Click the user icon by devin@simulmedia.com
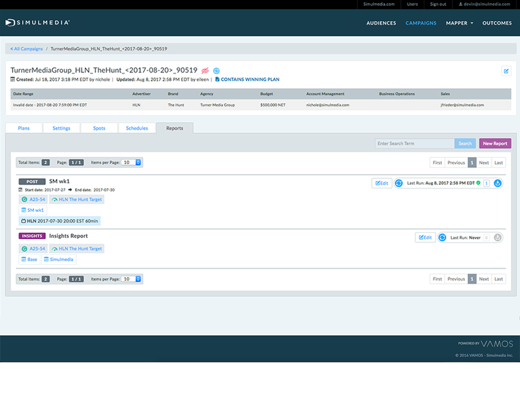Image resolution: width=520 pixels, height=420 pixels. pyautogui.click(x=461, y=4)
